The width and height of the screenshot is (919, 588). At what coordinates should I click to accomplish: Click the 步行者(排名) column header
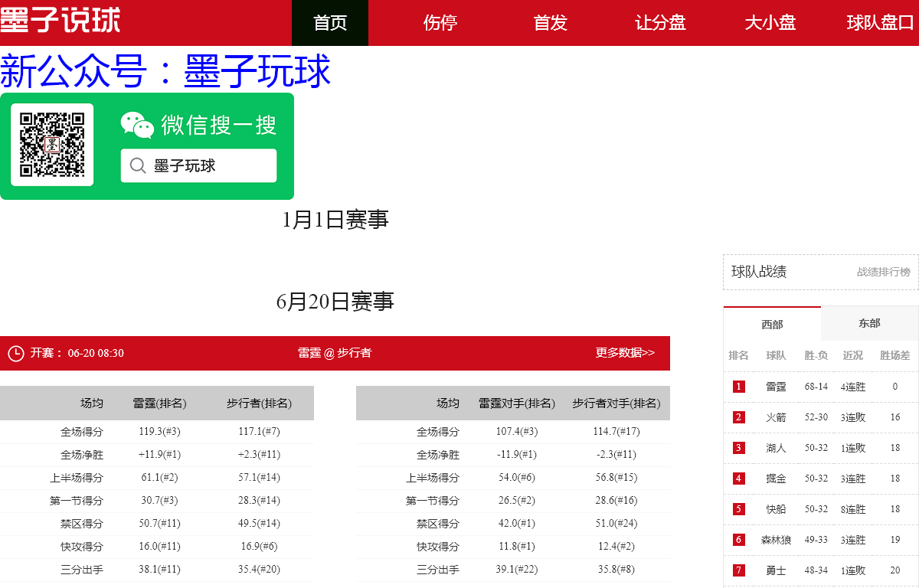[259, 403]
